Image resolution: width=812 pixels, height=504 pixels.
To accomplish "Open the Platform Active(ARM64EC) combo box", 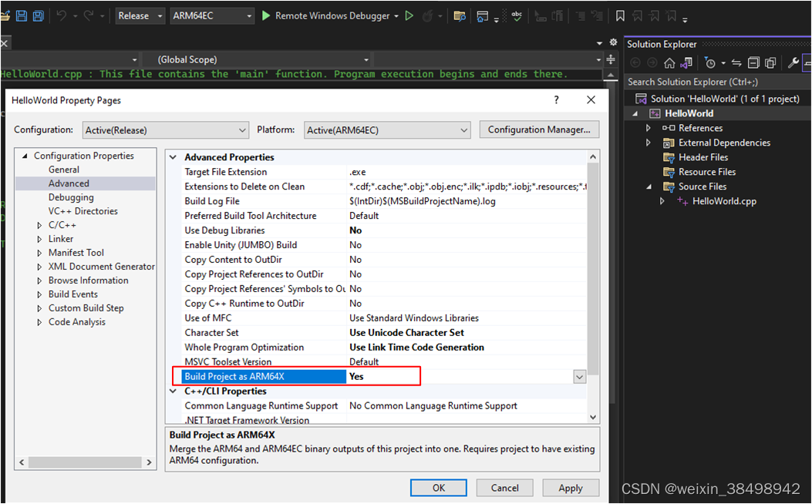I will [x=387, y=130].
